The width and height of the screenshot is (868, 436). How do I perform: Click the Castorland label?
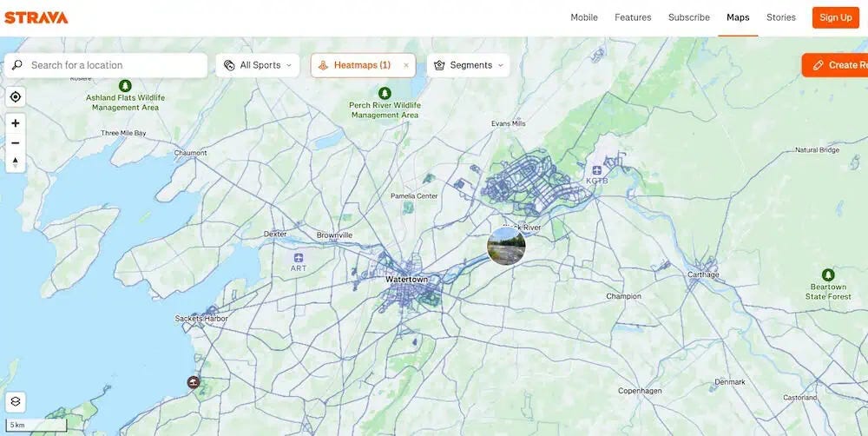[x=800, y=398]
